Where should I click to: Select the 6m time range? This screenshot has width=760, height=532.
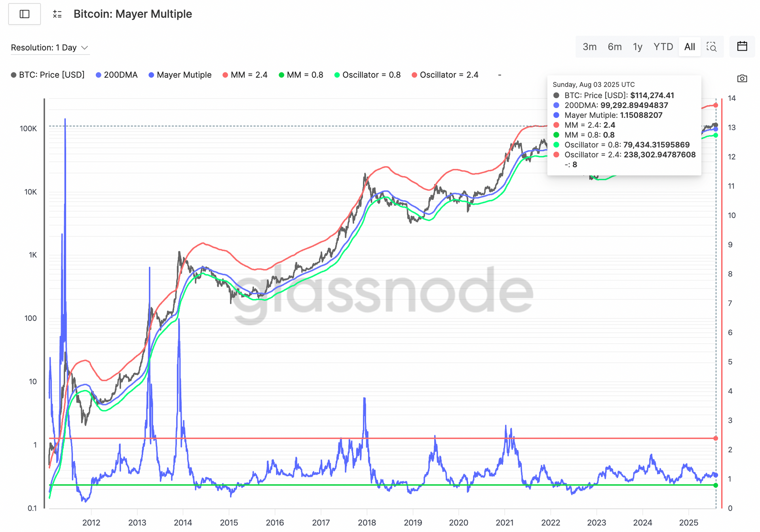[615, 47]
